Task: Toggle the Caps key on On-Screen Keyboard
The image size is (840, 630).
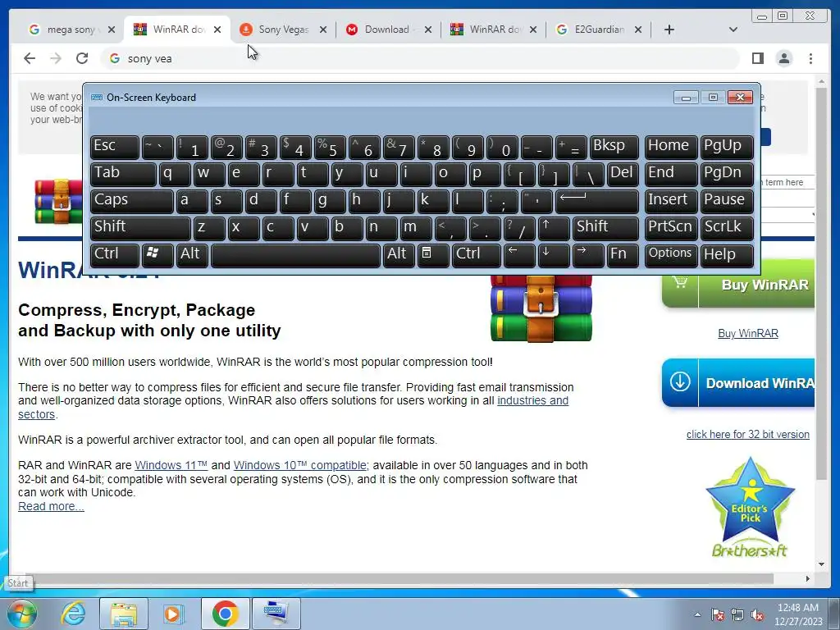Action: coord(132,202)
